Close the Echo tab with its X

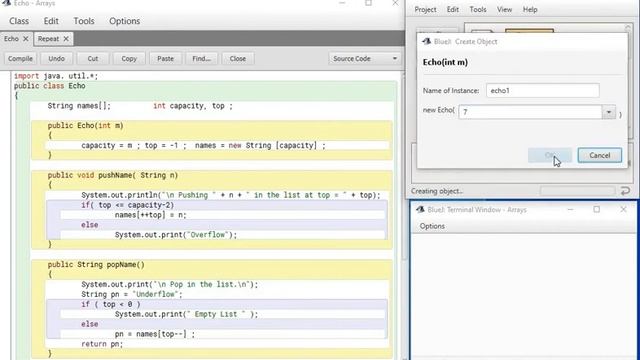(x=26, y=39)
